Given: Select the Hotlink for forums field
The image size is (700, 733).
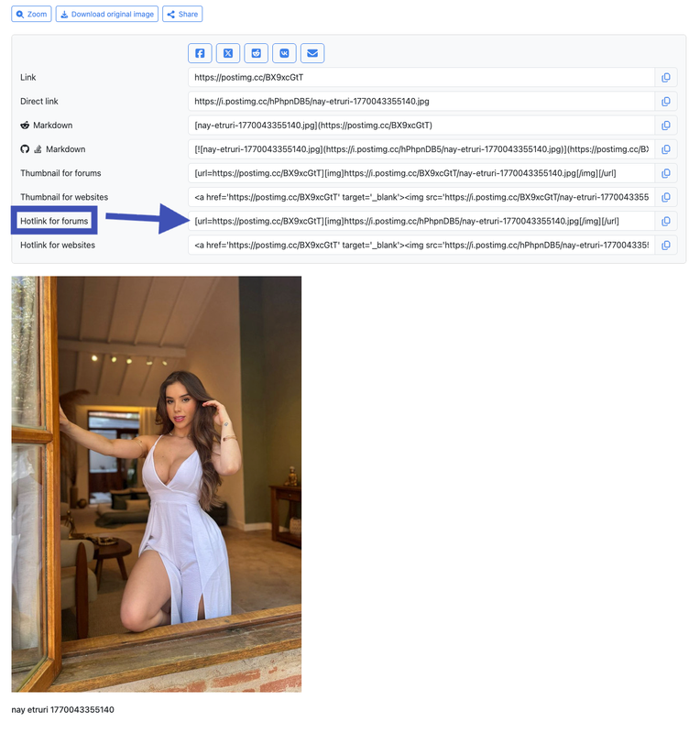Looking at the screenshot, I should click(x=421, y=221).
